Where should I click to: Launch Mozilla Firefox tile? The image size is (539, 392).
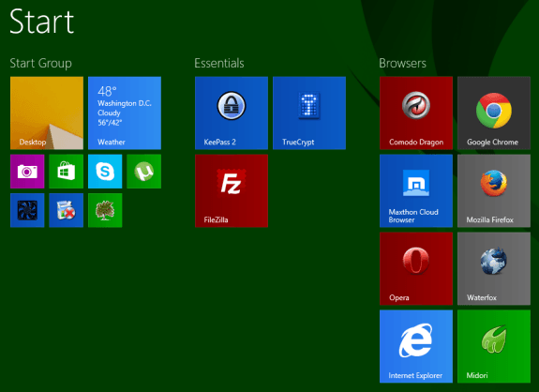click(494, 191)
